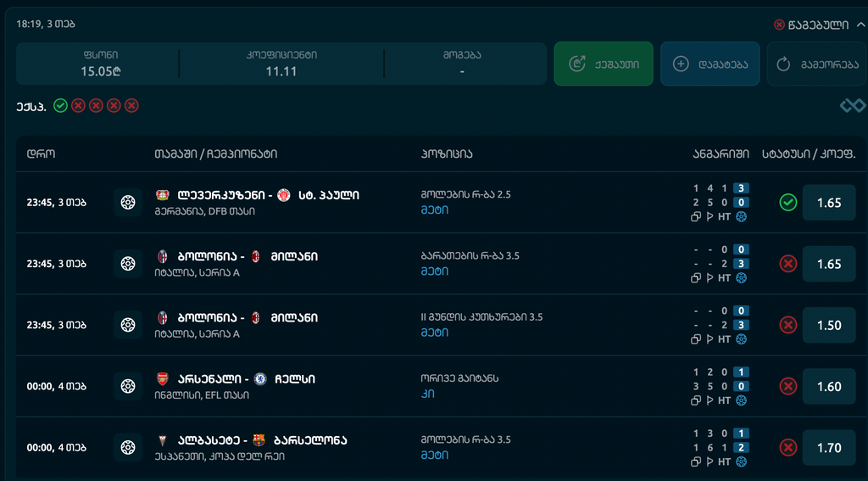
Task: Click the soccer sport icon in the ლევერკუზენი row
Action: [128, 202]
